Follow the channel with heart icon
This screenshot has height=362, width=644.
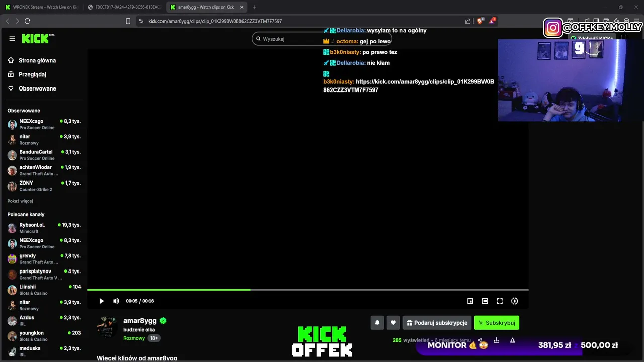pyautogui.click(x=393, y=323)
